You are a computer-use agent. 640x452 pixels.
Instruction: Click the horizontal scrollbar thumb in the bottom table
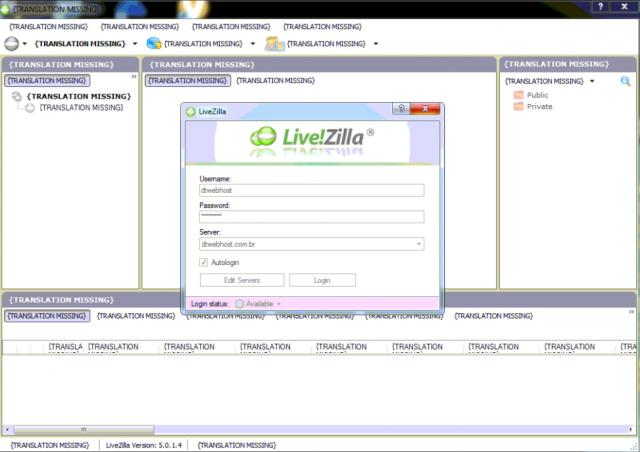(84, 429)
